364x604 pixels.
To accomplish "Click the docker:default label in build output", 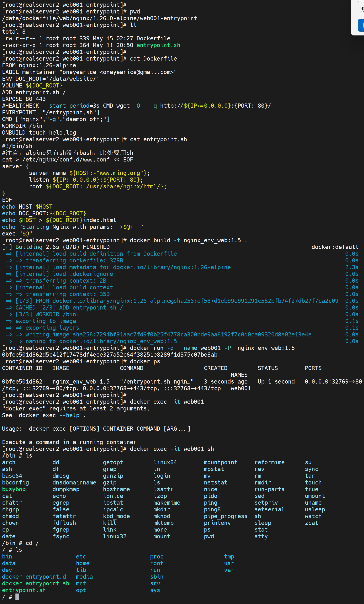I will pyautogui.click(x=335, y=247).
